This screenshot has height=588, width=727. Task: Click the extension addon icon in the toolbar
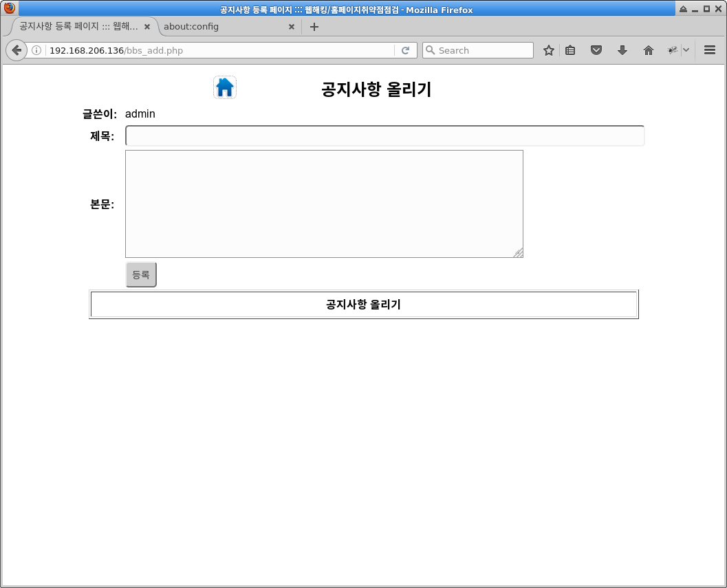(672, 50)
